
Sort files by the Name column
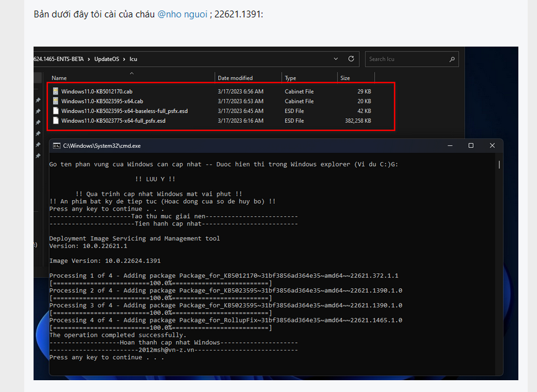[x=59, y=78]
